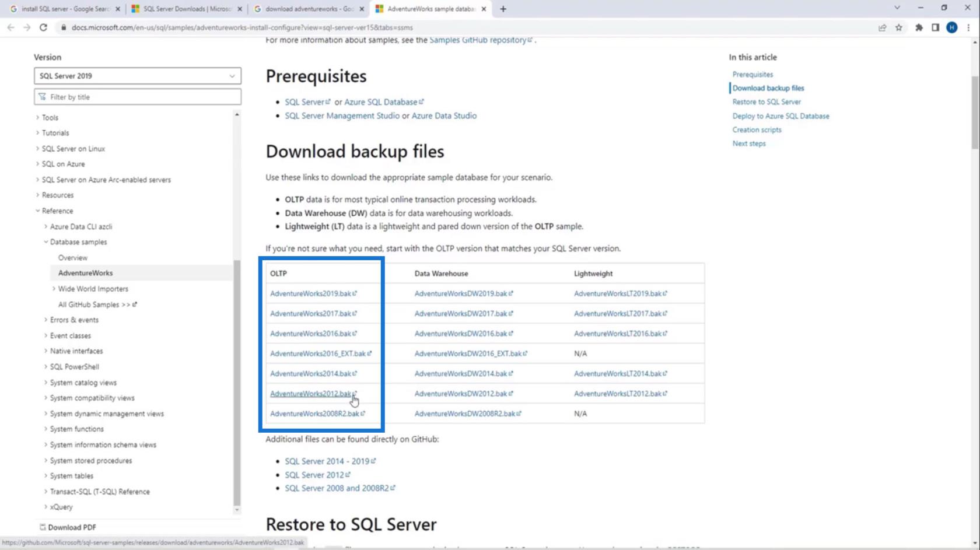Open the extensions puzzle icon
This screenshot has height=550, width=980.
[x=919, y=27]
